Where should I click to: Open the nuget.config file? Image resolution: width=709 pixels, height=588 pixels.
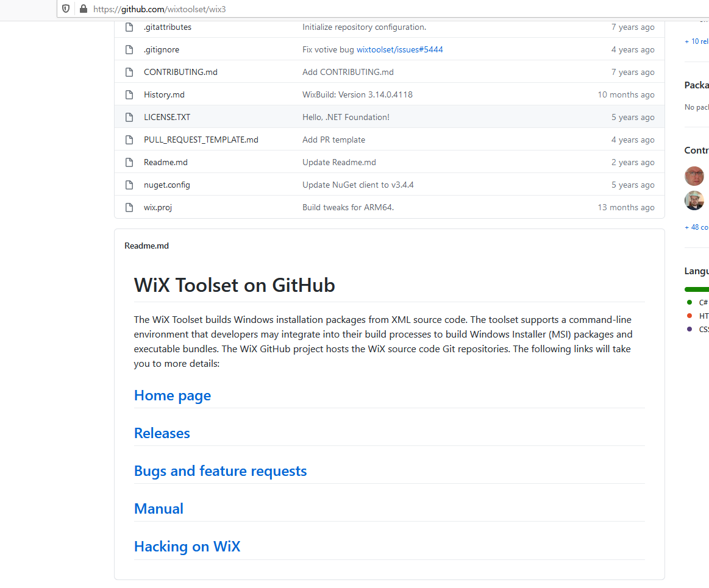coord(167,185)
